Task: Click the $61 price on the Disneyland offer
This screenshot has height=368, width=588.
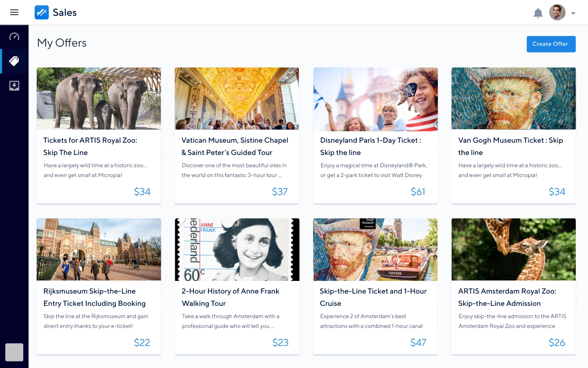Action: coord(418,192)
